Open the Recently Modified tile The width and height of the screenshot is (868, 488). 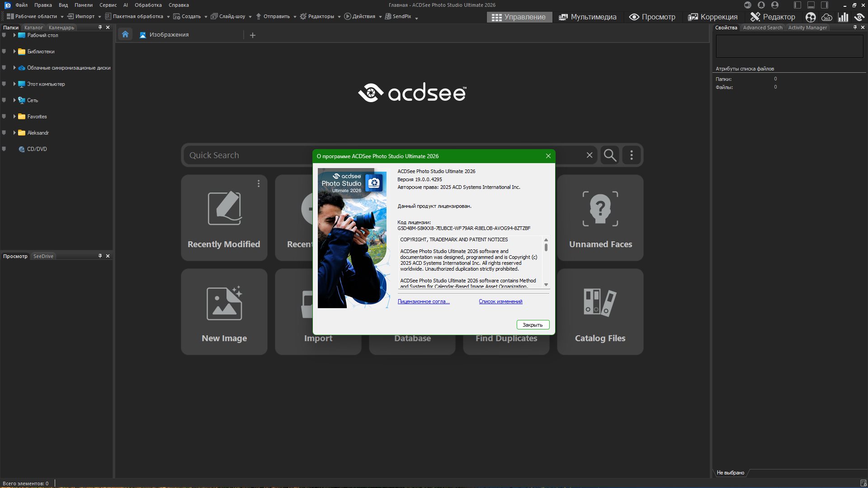224,218
